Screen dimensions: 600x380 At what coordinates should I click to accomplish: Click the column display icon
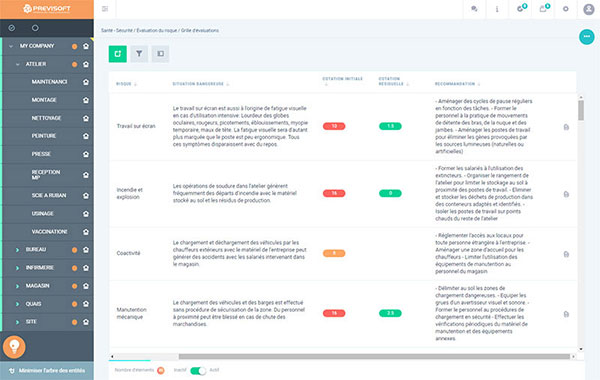click(x=160, y=54)
